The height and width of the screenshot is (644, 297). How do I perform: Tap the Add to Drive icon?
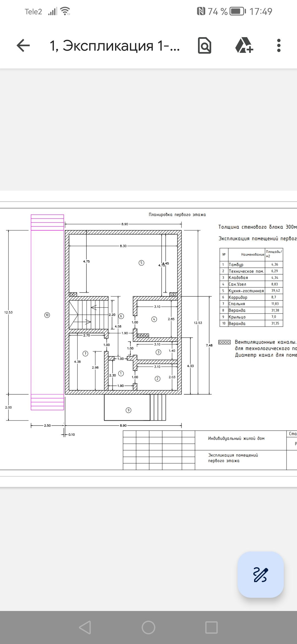244,45
